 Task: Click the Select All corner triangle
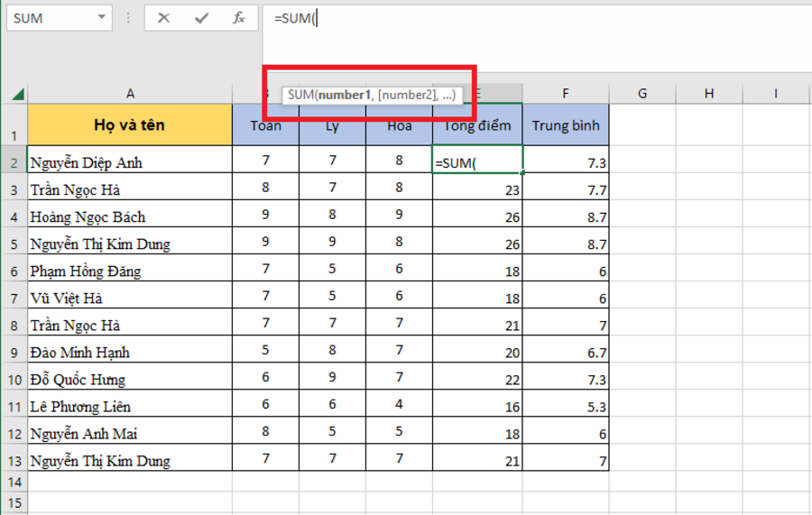click(x=18, y=94)
